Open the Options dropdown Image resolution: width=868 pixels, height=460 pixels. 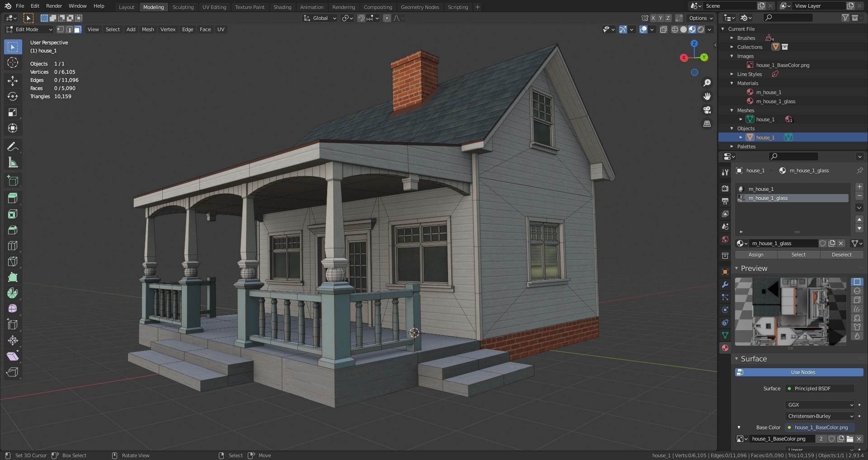coord(701,18)
